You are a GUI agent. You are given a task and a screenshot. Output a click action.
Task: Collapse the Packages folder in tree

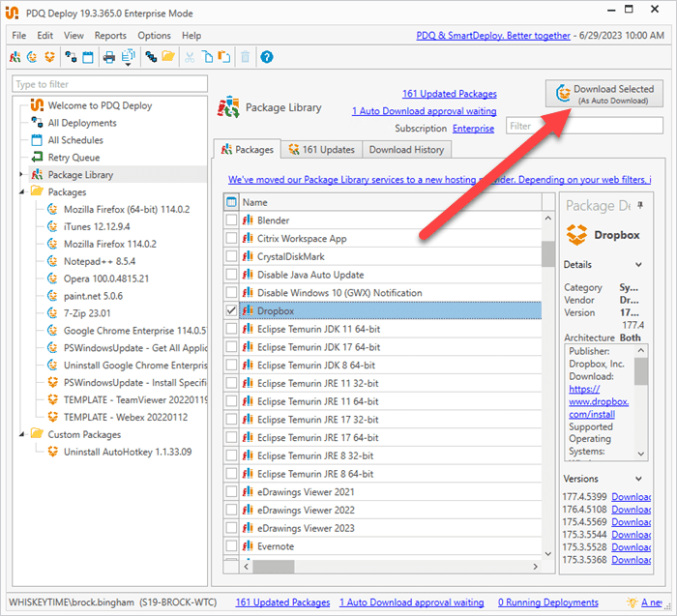coord(21,191)
